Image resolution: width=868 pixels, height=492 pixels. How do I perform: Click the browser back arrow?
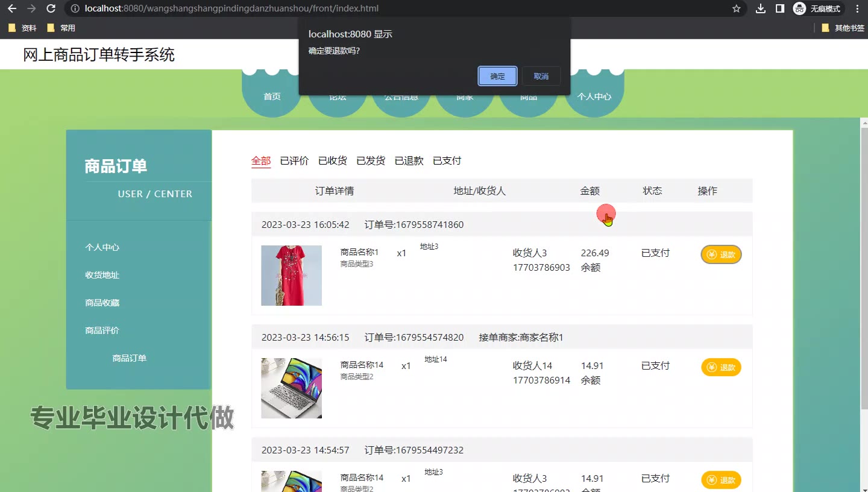[x=12, y=8]
